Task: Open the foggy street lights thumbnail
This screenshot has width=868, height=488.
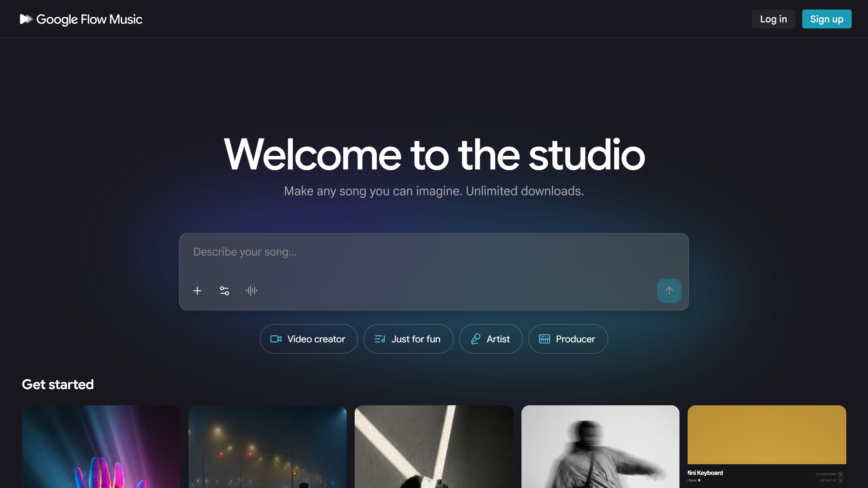Action: 268,447
